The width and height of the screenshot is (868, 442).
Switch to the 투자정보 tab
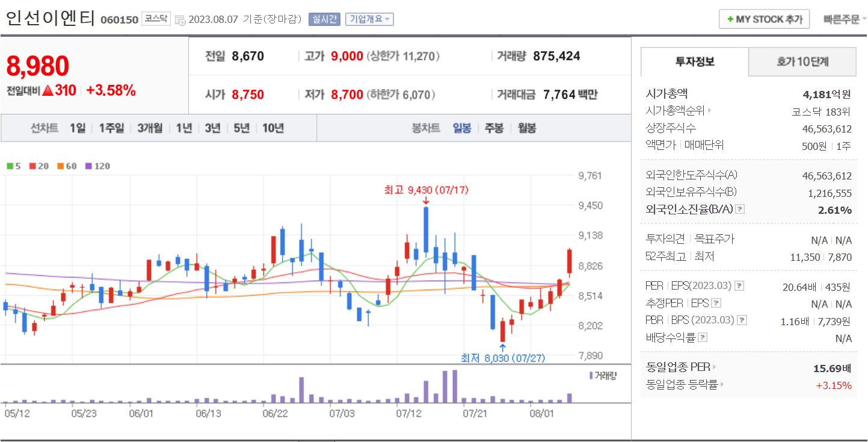(x=695, y=61)
